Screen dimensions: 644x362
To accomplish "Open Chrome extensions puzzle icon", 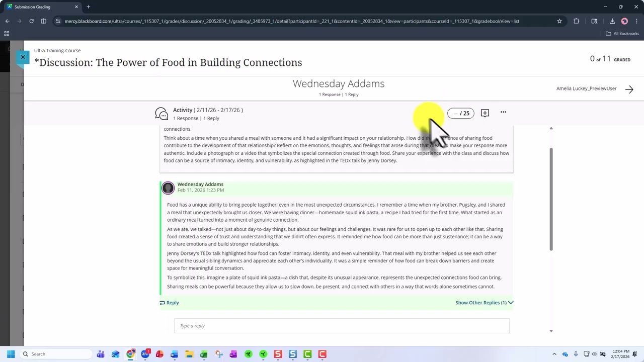I will click(576, 21).
